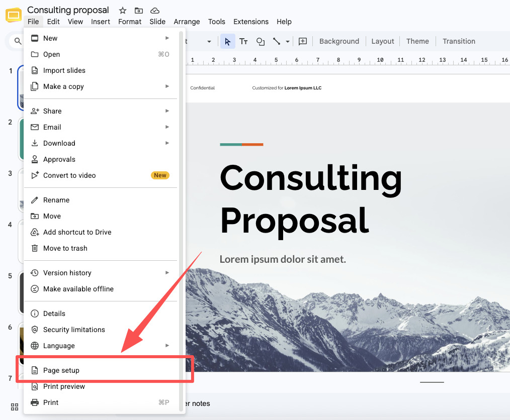Click the Background toolbar button

click(339, 41)
